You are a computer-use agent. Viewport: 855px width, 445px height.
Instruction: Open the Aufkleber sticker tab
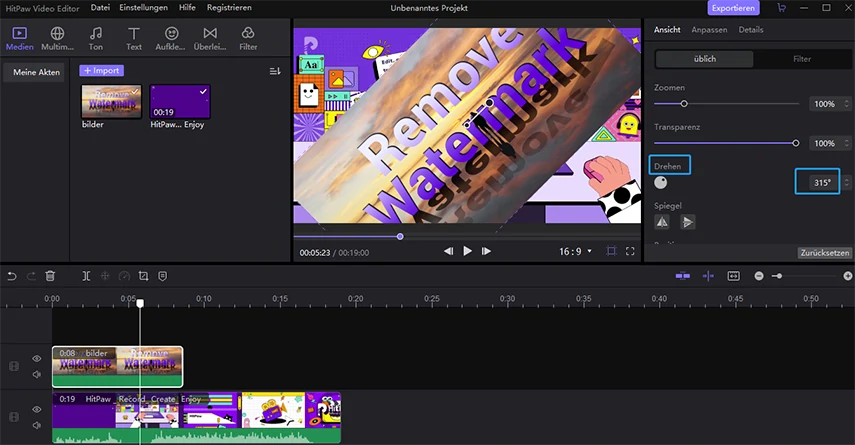tap(171, 39)
